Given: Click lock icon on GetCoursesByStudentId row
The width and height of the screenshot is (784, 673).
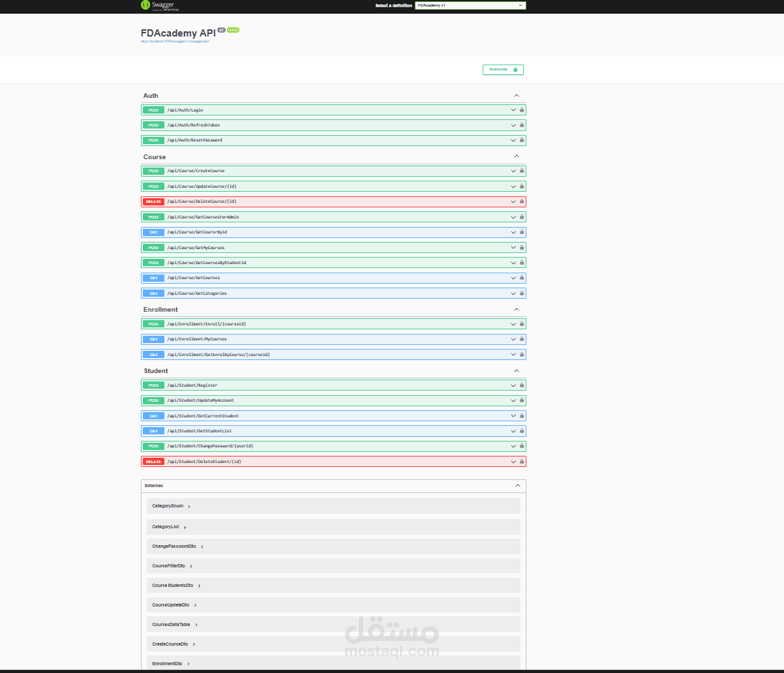Looking at the screenshot, I should (x=522, y=263).
